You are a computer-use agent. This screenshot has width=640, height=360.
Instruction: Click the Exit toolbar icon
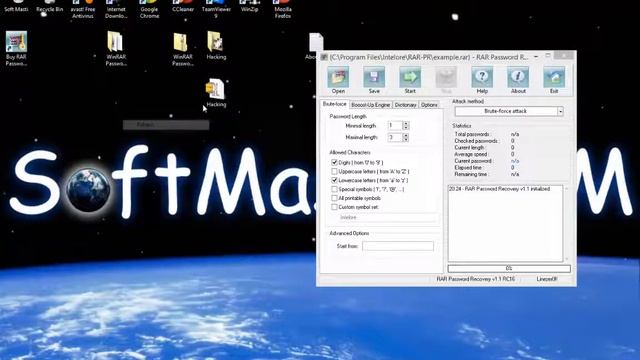coord(554,80)
